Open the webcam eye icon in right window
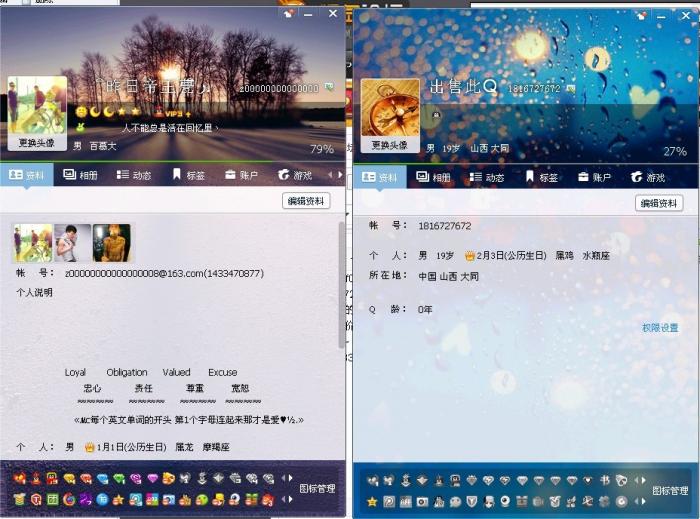 (x=505, y=501)
